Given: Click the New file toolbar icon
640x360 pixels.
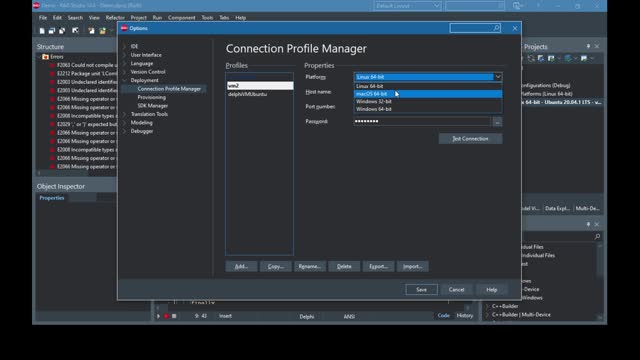Looking at the screenshot, I should click(42, 31).
